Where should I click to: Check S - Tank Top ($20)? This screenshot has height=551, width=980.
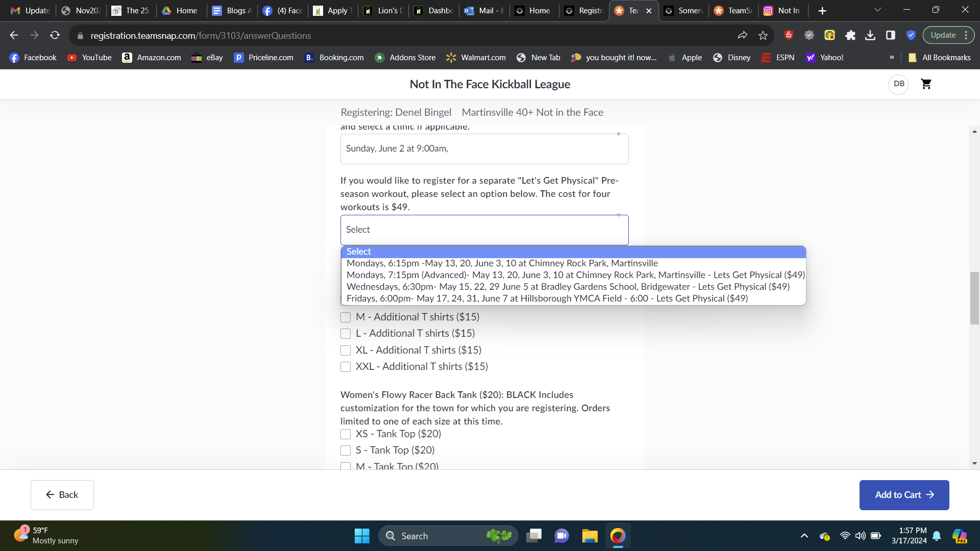[346, 450]
